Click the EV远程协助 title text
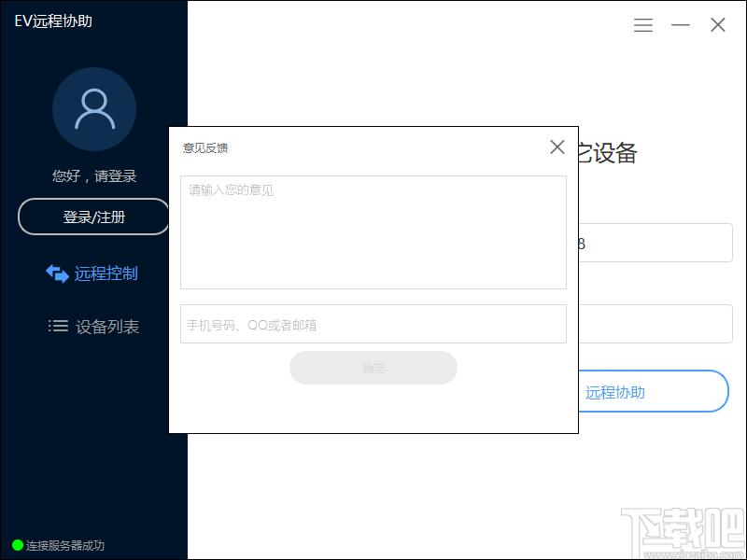 [53, 21]
